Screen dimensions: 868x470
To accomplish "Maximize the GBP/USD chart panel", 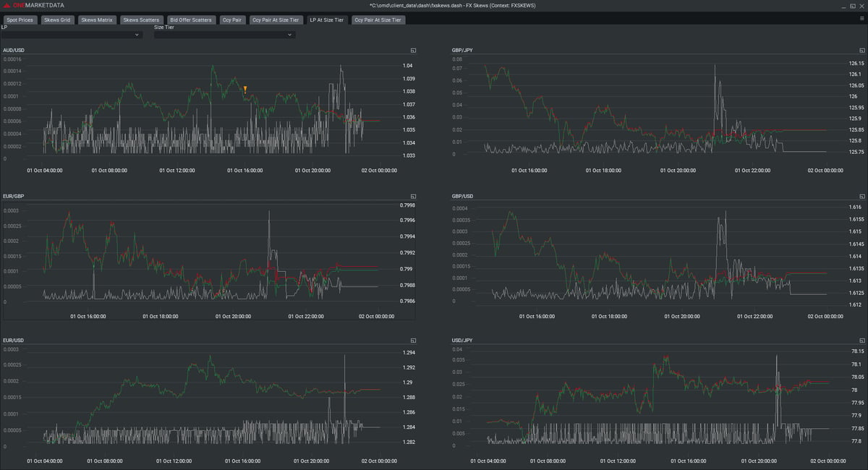I will point(862,196).
